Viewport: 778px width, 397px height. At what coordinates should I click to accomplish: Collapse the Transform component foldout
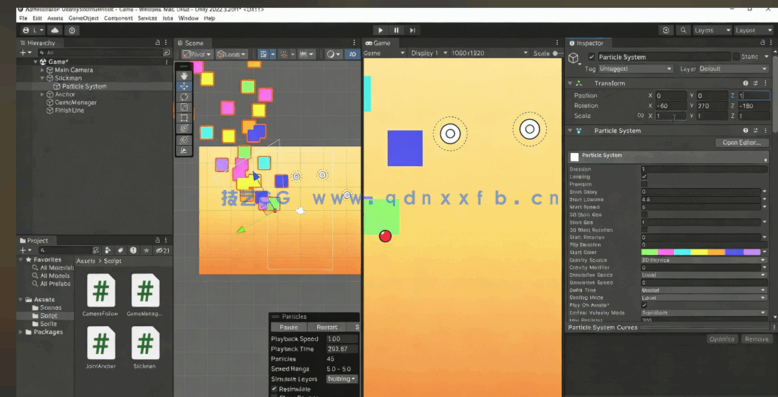[570, 83]
